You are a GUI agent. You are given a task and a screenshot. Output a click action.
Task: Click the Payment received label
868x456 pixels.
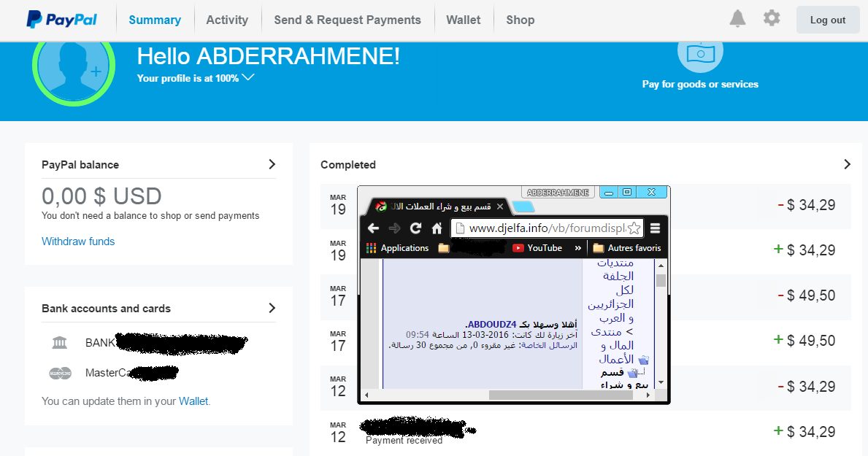pyautogui.click(x=404, y=441)
